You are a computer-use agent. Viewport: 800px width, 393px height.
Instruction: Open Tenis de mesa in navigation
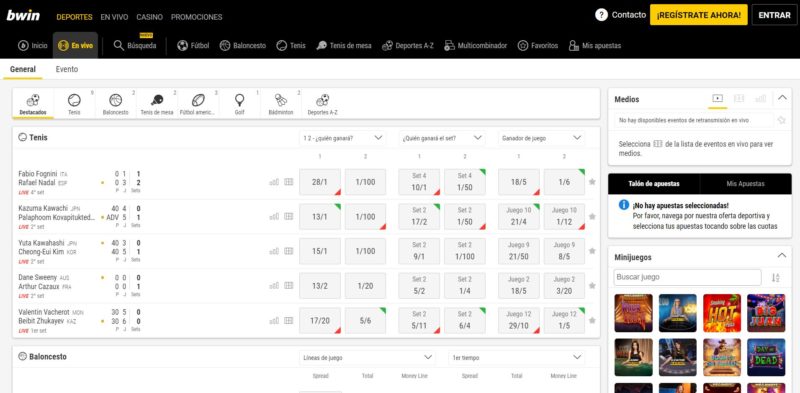pyautogui.click(x=344, y=45)
